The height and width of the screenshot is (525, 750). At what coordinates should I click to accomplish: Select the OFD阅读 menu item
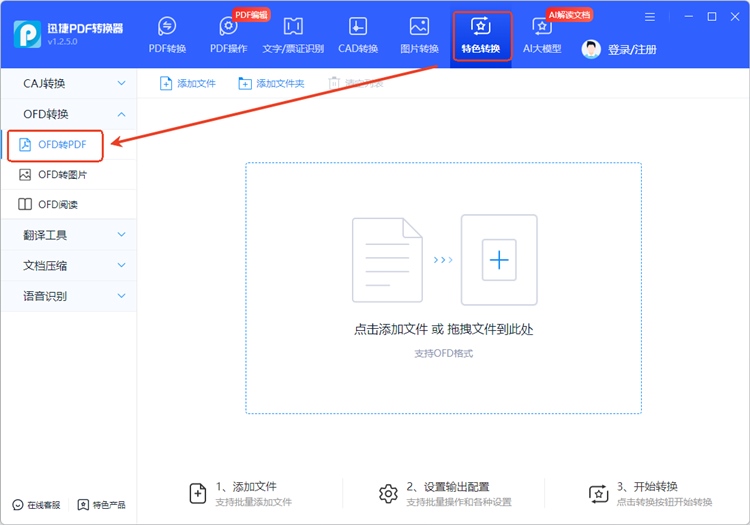click(x=69, y=205)
